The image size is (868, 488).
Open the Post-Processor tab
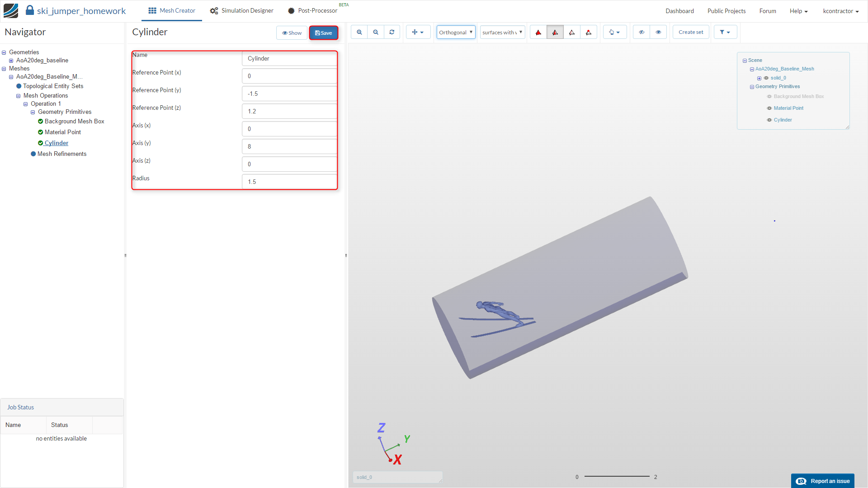313,11
